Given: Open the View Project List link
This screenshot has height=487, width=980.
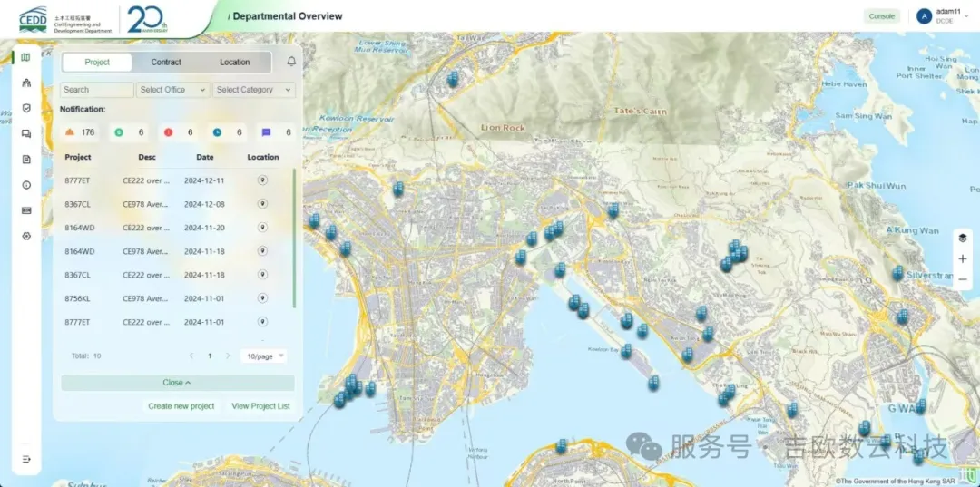Looking at the screenshot, I should tap(260, 406).
